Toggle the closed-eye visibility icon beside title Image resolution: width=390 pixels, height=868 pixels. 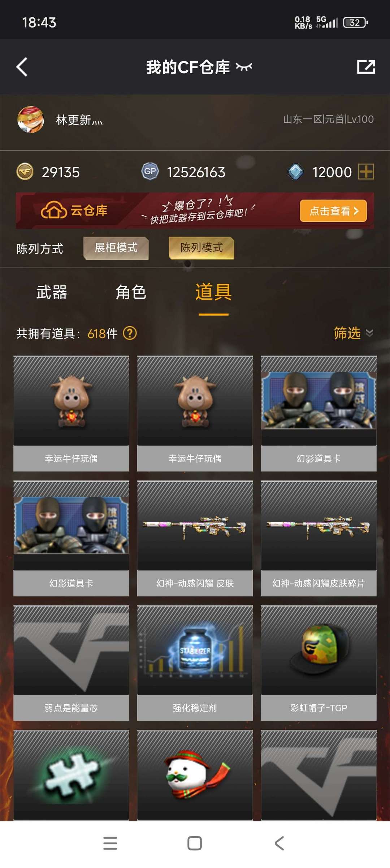pyautogui.click(x=244, y=67)
